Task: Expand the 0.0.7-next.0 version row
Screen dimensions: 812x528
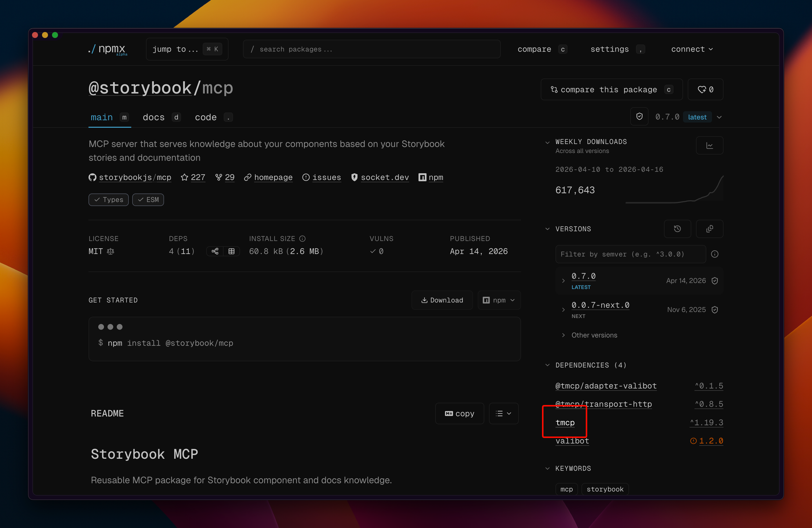Action: coord(563,310)
